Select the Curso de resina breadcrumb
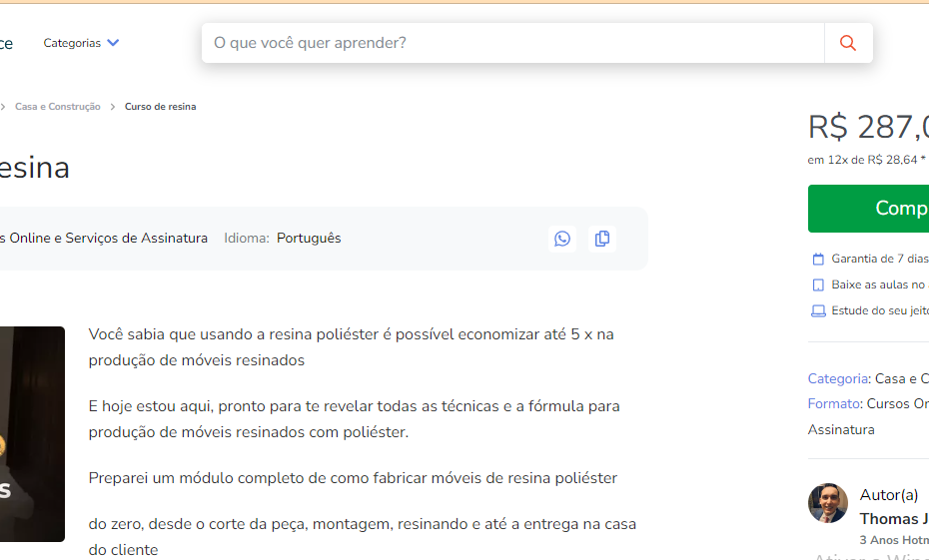The image size is (929, 560). pos(160,107)
